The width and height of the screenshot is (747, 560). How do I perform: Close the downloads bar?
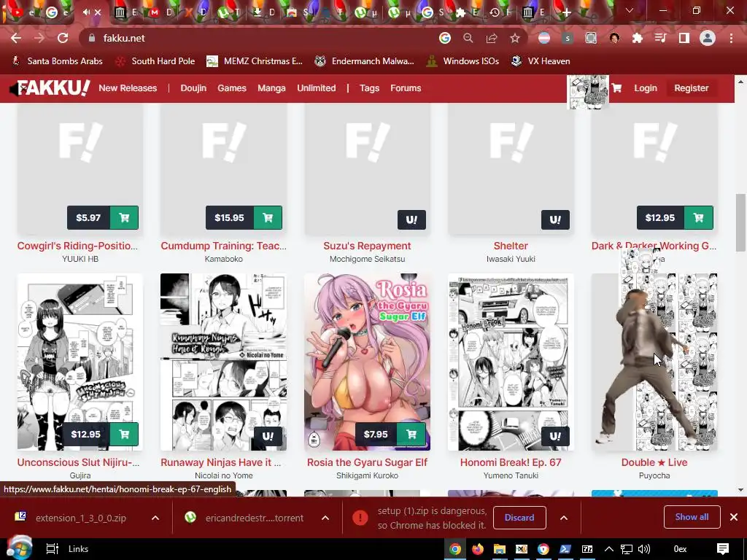(x=734, y=517)
